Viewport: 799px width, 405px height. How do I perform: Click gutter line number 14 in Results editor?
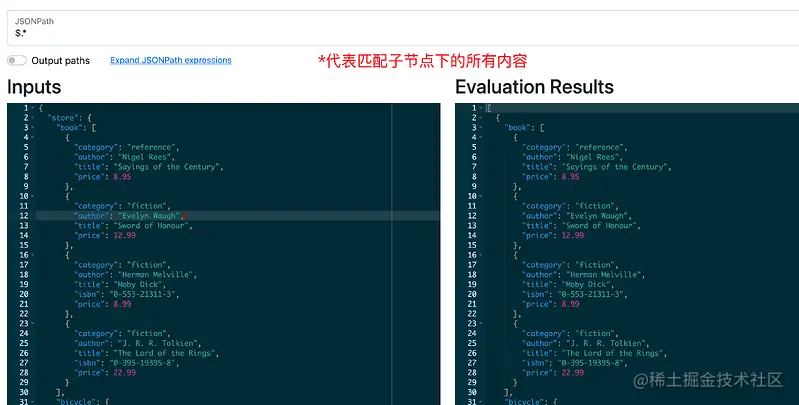click(472, 235)
